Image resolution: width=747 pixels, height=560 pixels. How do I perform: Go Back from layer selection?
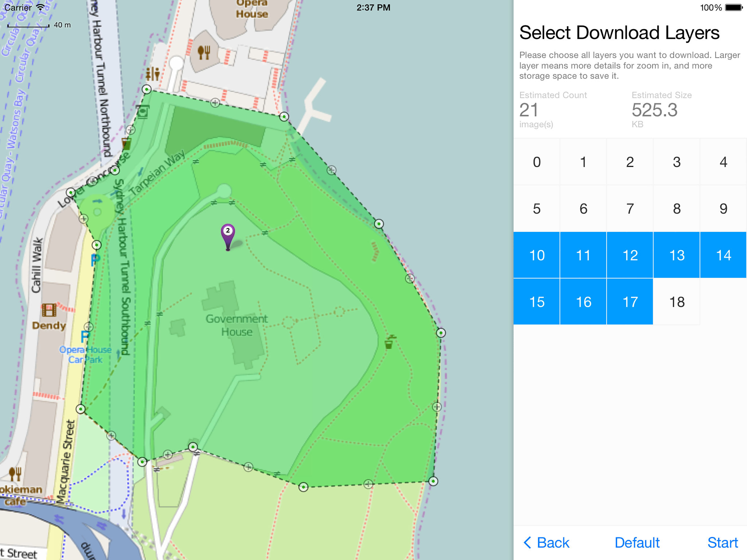tap(546, 542)
